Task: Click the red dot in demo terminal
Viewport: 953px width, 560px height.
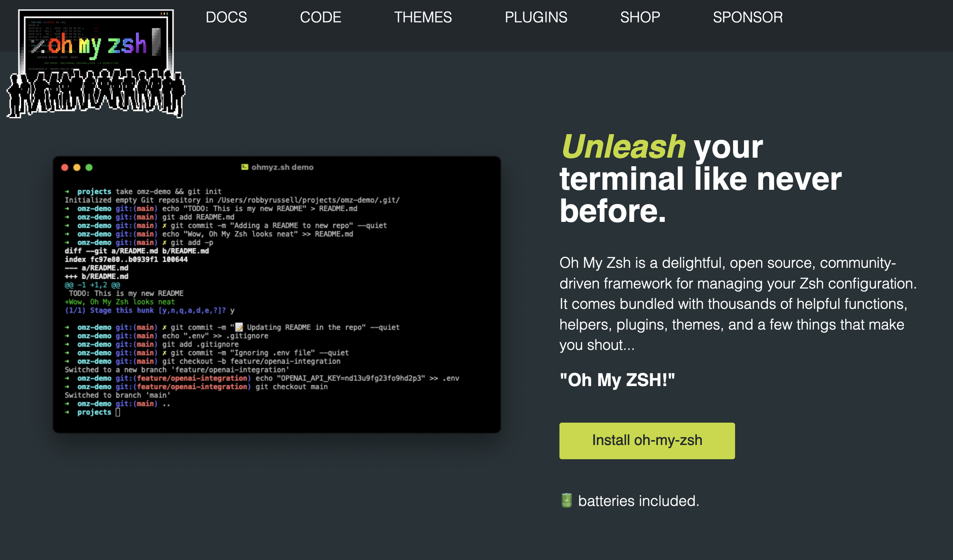Action: pos(65,167)
